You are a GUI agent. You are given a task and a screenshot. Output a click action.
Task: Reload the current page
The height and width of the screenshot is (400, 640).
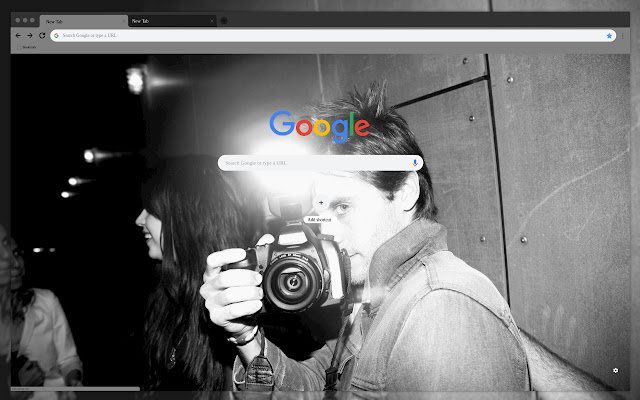42,36
